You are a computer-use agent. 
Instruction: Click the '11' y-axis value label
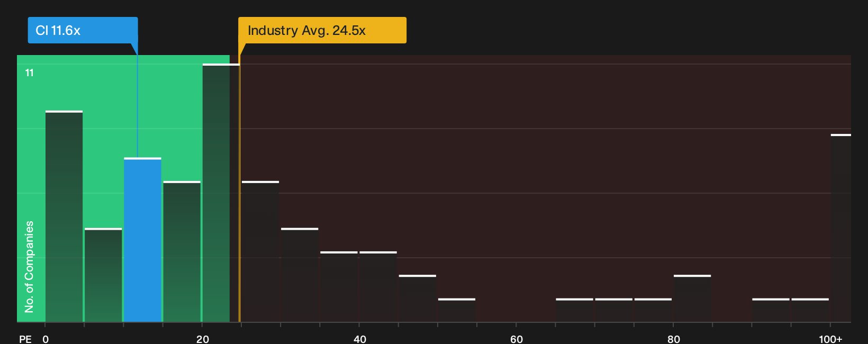click(x=30, y=73)
